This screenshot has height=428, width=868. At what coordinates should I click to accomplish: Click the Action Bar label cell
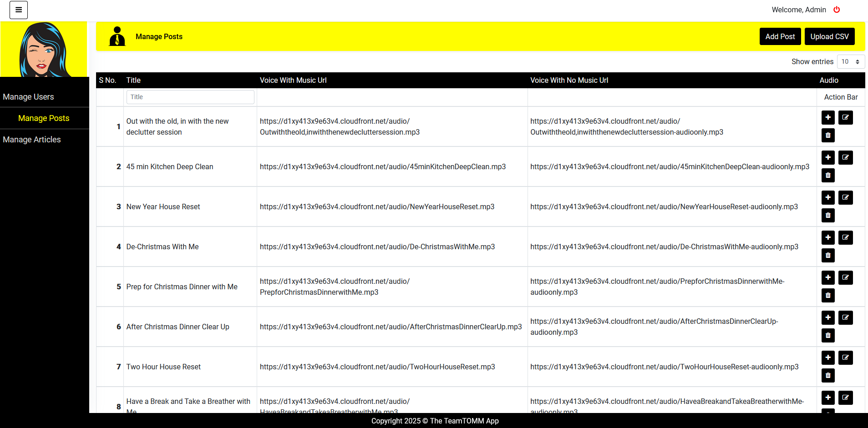[x=841, y=97]
